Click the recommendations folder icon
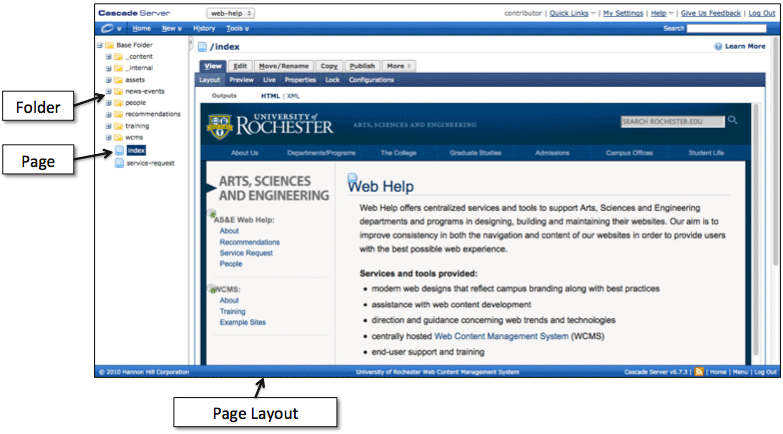783x434 pixels. tap(118, 114)
